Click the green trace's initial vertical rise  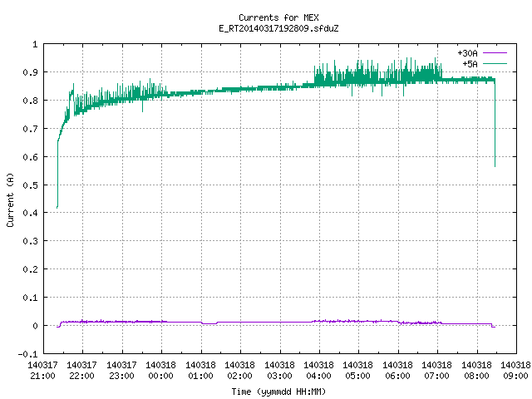click(x=57, y=174)
